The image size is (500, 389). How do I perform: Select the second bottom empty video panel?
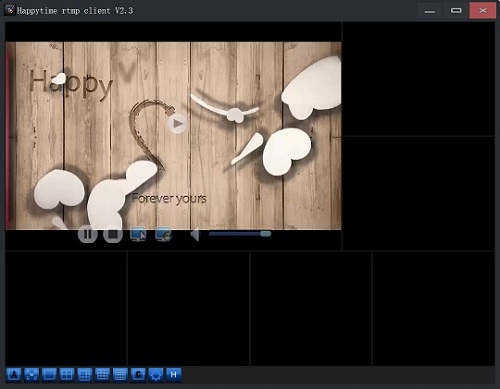(188, 309)
